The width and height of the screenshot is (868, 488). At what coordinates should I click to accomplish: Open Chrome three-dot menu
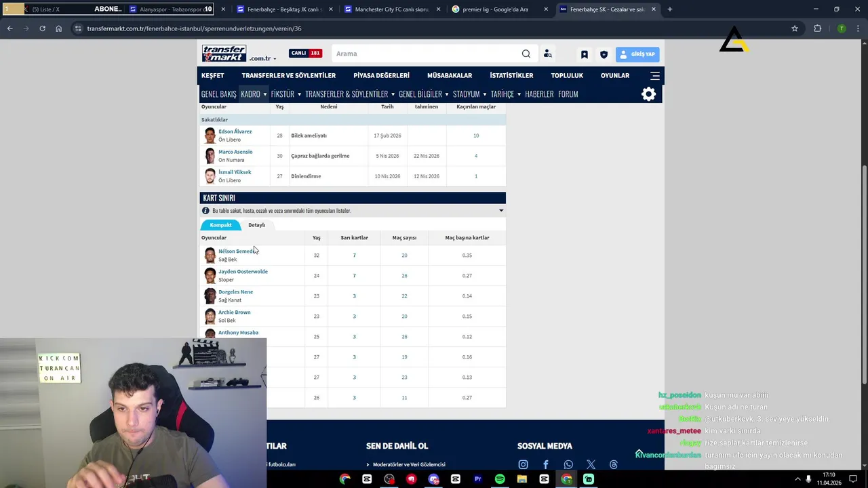[858, 28]
